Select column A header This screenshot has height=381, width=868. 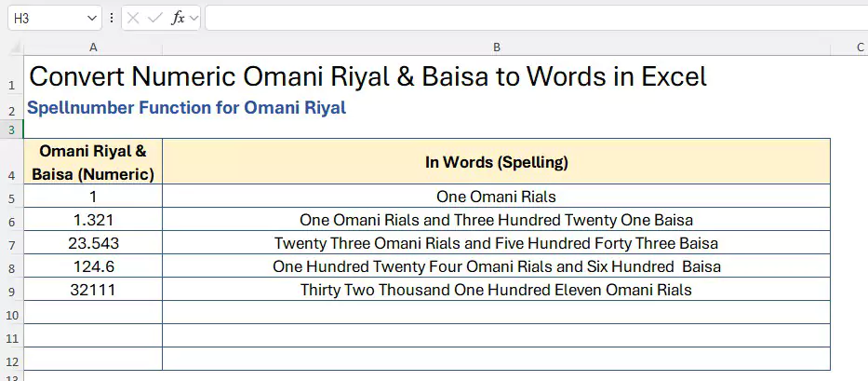click(x=93, y=47)
